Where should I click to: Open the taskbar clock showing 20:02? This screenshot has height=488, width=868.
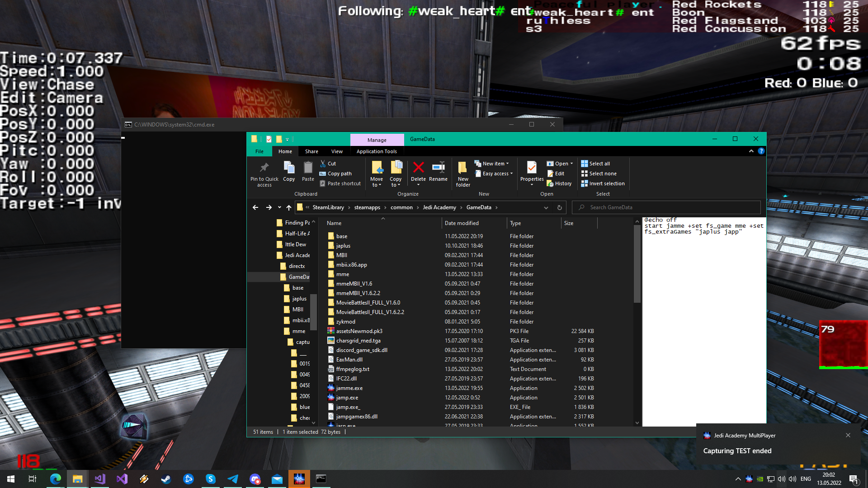(829, 479)
